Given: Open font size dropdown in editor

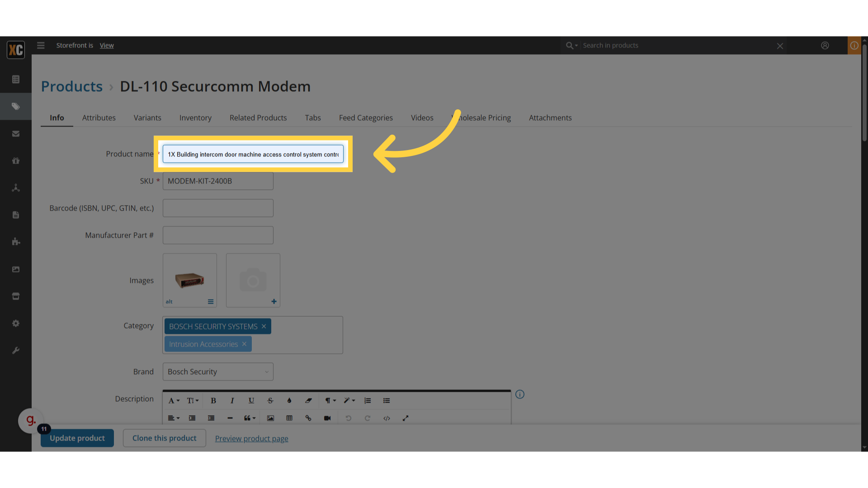Looking at the screenshot, I should point(193,401).
